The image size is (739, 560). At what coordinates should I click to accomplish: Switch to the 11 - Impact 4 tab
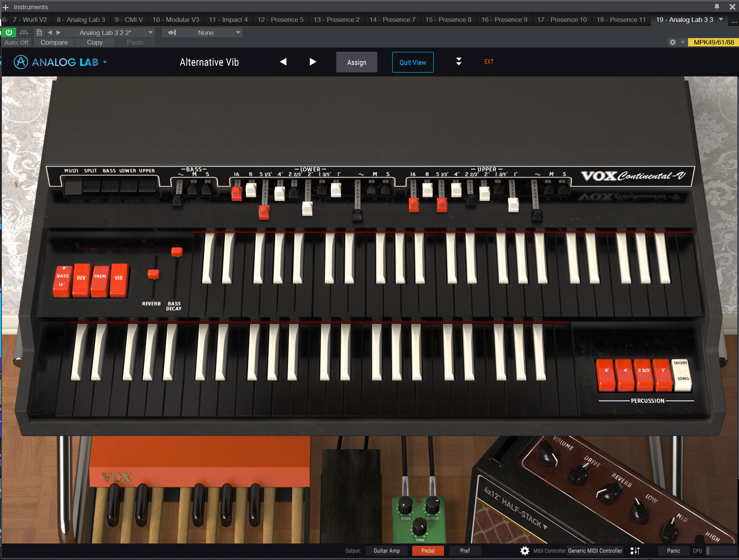tap(228, 20)
